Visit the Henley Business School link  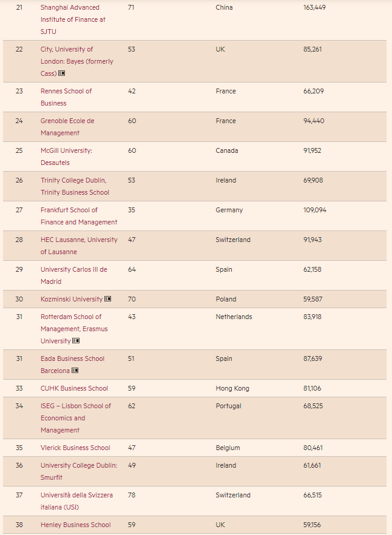click(x=76, y=525)
